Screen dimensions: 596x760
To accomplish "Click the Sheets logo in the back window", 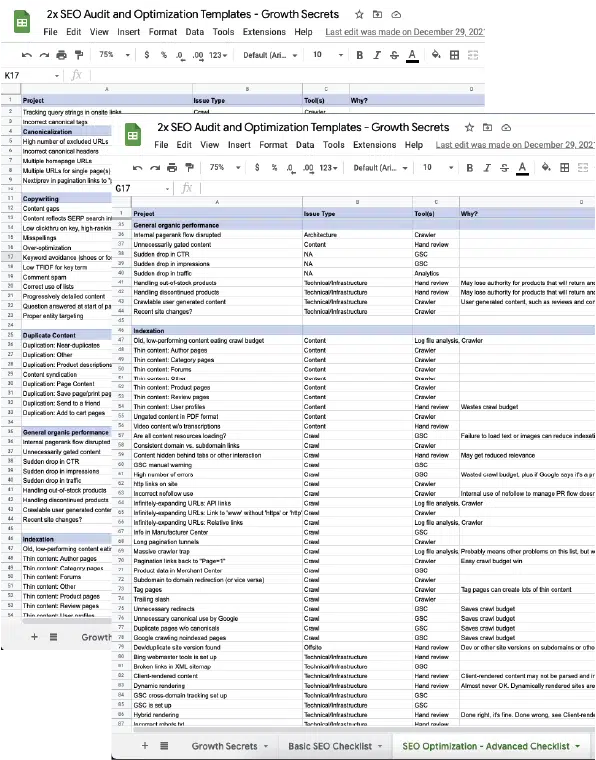I will 22,22.
